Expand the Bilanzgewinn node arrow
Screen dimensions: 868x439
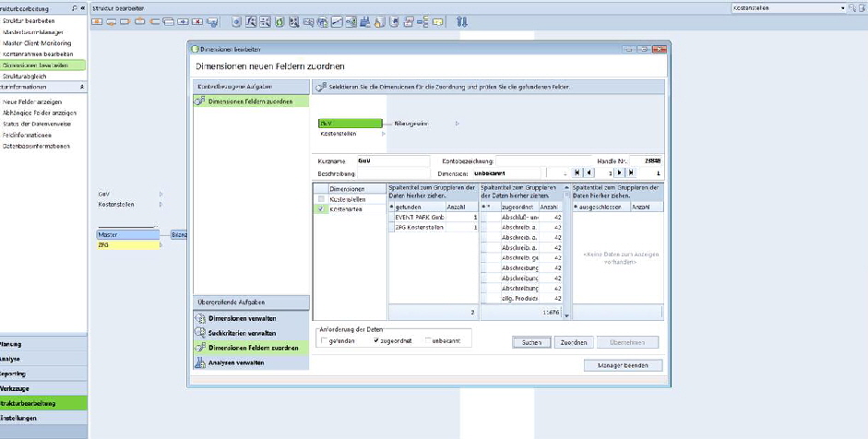[458, 124]
